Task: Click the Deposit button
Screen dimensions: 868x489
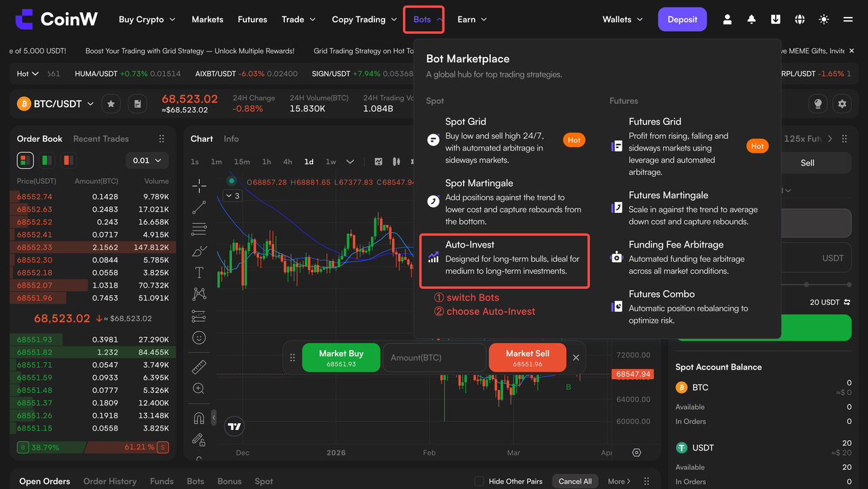Action: pos(682,20)
